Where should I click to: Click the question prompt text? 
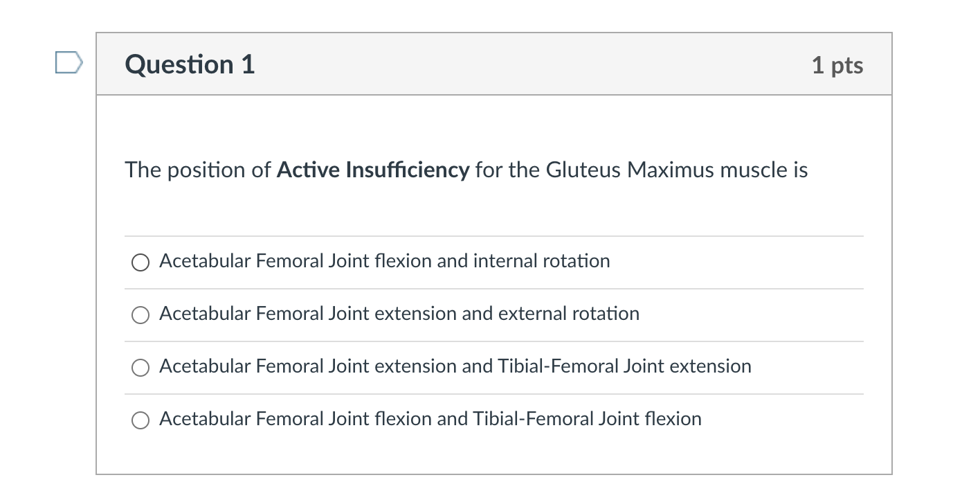[465, 170]
